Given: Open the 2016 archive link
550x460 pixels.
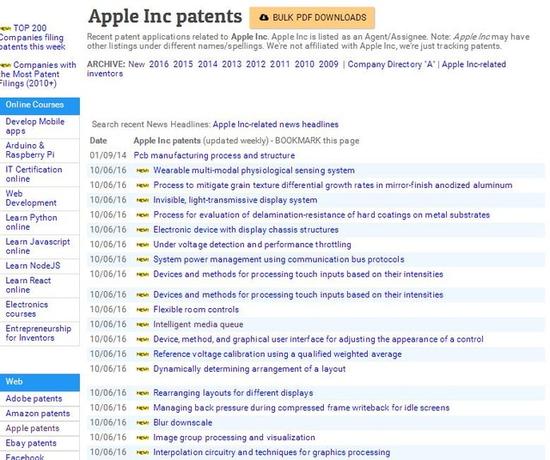Looking at the screenshot, I should tap(159, 64).
